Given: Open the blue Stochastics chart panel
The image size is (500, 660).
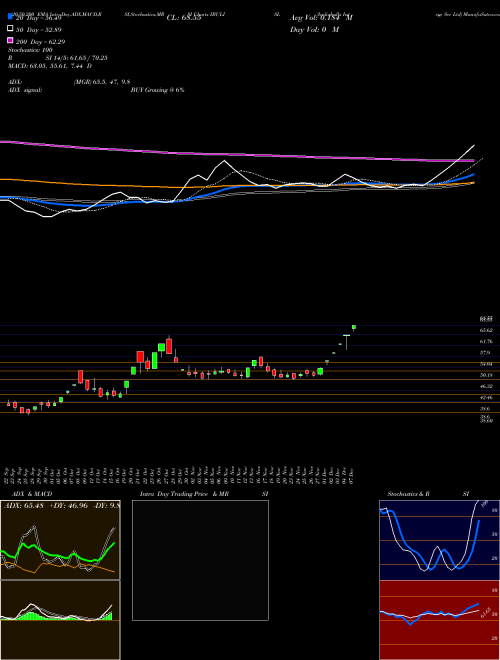Looking at the screenshot, I should point(439,540).
